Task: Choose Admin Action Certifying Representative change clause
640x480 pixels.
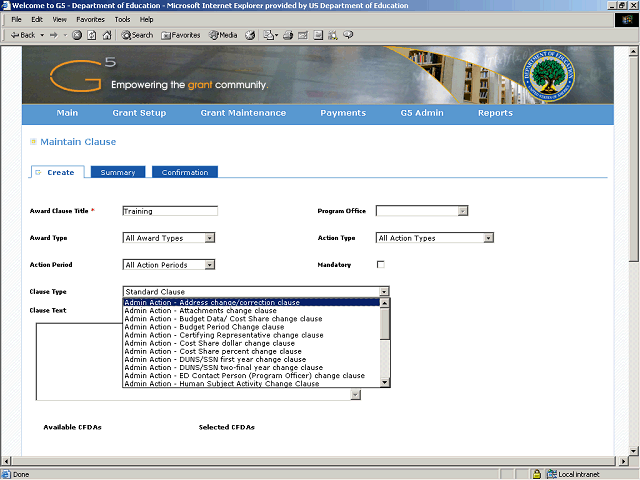Action: (251, 335)
